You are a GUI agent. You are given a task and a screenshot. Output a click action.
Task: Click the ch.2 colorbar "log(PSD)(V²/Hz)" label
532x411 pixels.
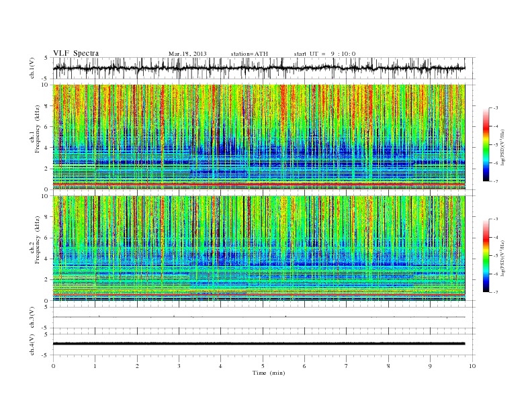(503, 259)
